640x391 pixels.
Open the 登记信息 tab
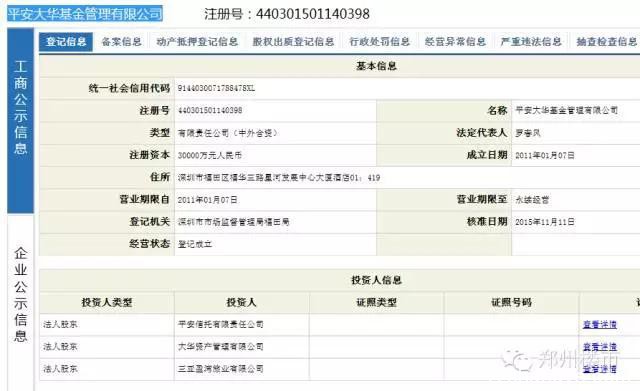click(66, 42)
